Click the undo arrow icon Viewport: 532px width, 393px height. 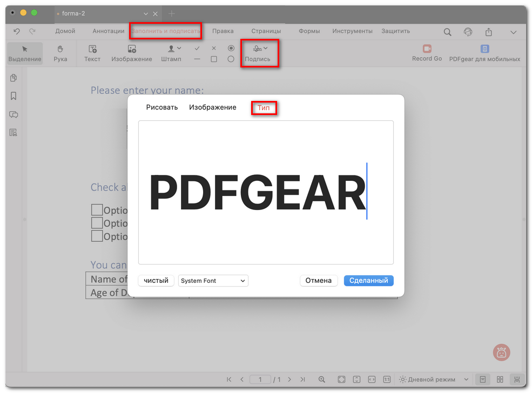[16, 31]
